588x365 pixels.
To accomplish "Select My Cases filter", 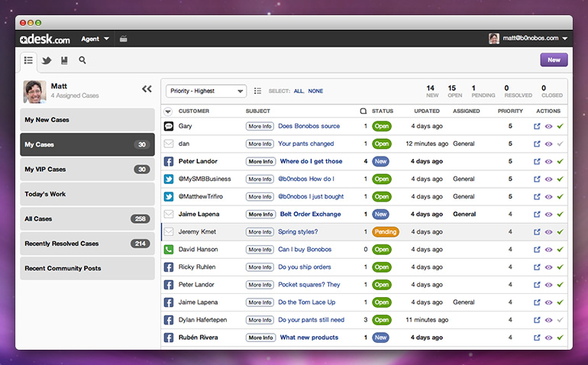I will point(87,144).
